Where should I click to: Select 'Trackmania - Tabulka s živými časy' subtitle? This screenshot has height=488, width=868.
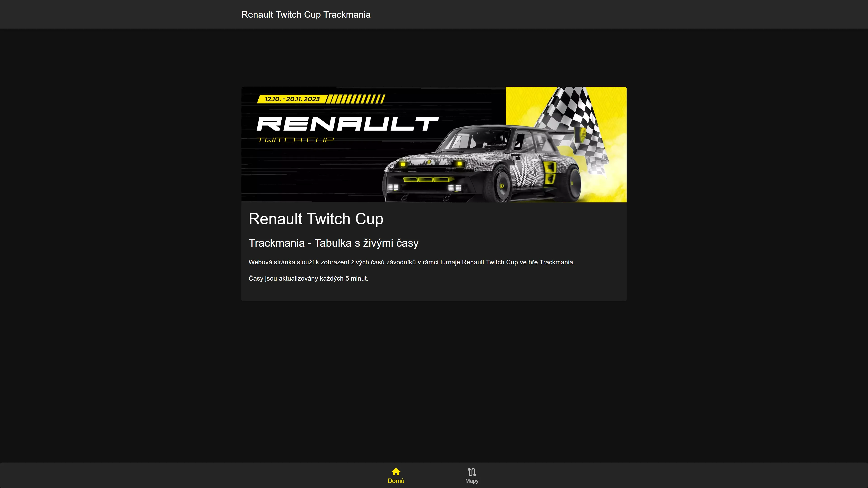point(334,243)
